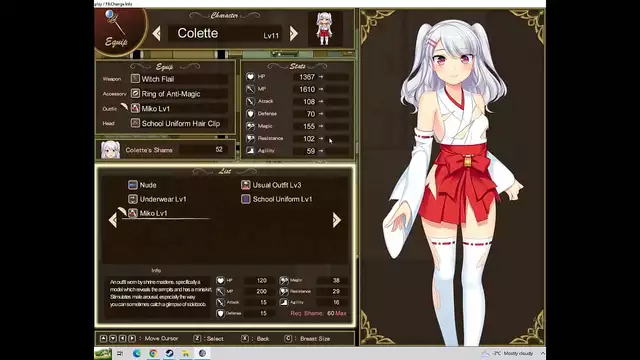Click the Colette's Shame value 52
Image resolution: width=640 pixels, height=360 pixels.
(x=219, y=149)
